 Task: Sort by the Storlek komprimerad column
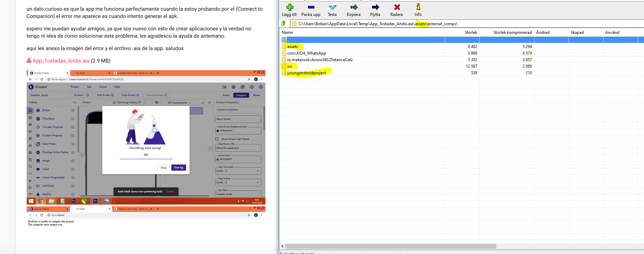point(507,32)
